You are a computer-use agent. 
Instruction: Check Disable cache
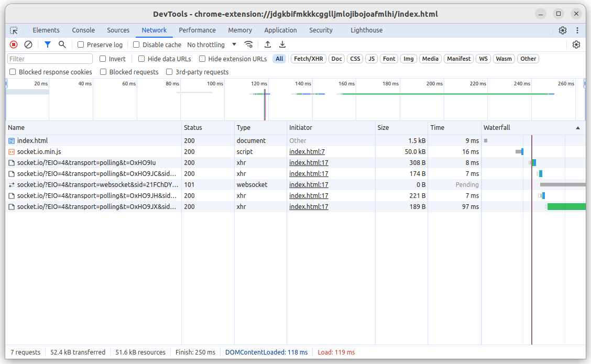136,45
